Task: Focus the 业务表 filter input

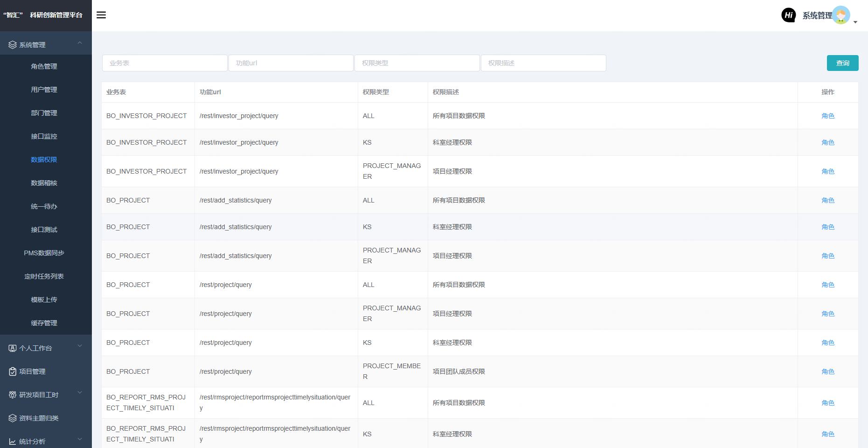Action: click(x=165, y=63)
